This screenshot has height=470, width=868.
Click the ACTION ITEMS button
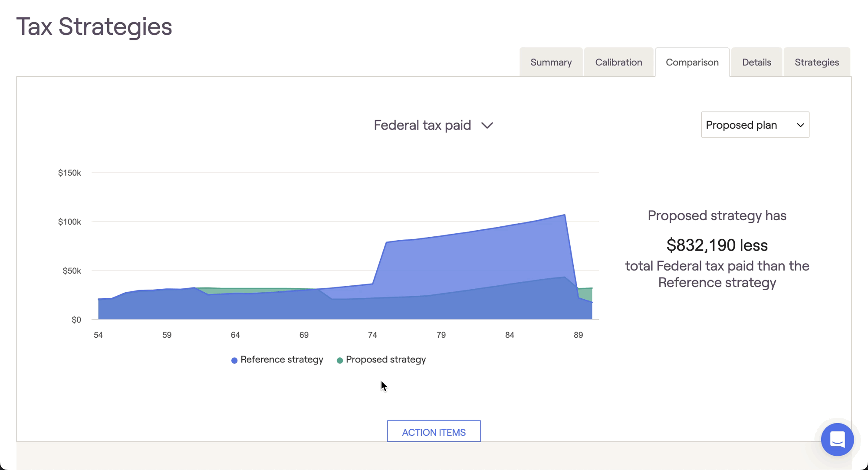(434, 432)
